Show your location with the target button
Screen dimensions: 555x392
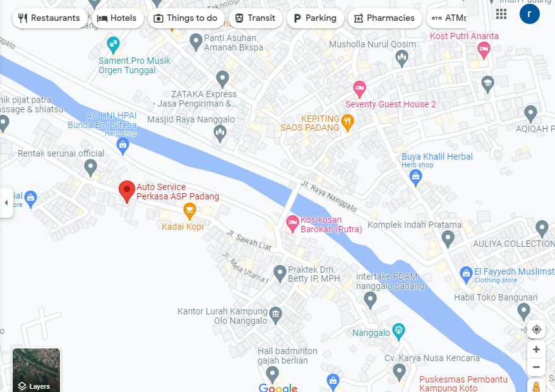[536, 330]
